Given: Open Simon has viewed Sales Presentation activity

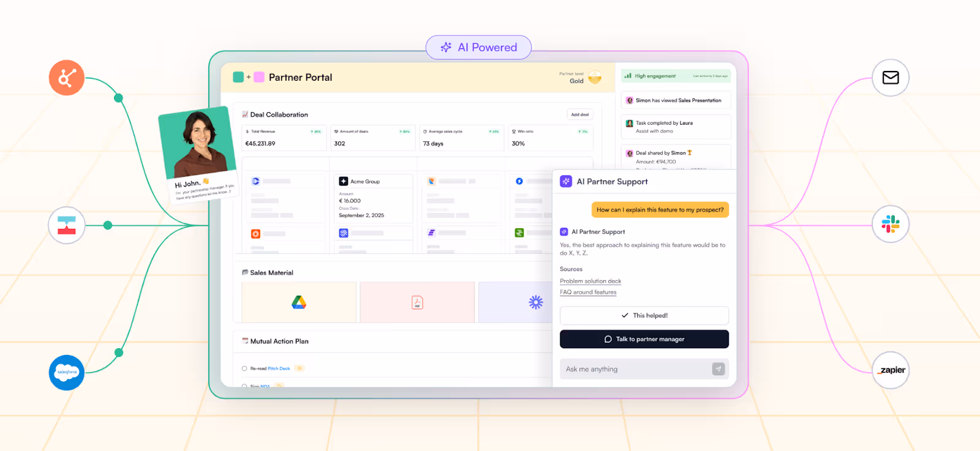Looking at the screenshot, I should (x=676, y=100).
